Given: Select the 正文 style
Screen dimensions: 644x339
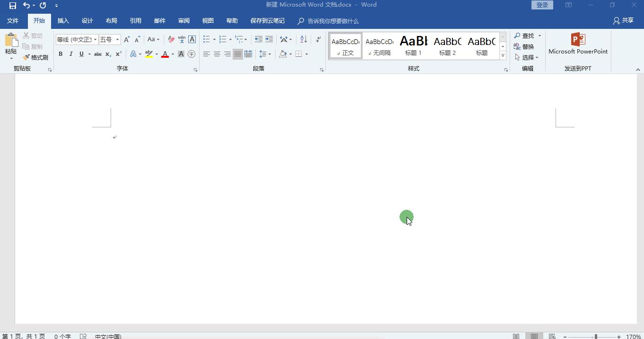Looking at the screenshot, I should tap(346, 46).
